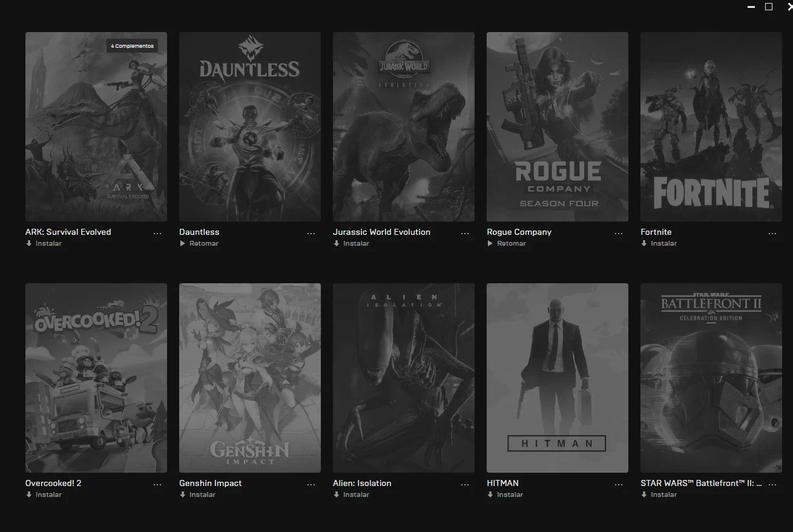Select the Battlefront II Celebration Edition cover
The width and height of the screenshot is (793, 532).
pos(711,378)
